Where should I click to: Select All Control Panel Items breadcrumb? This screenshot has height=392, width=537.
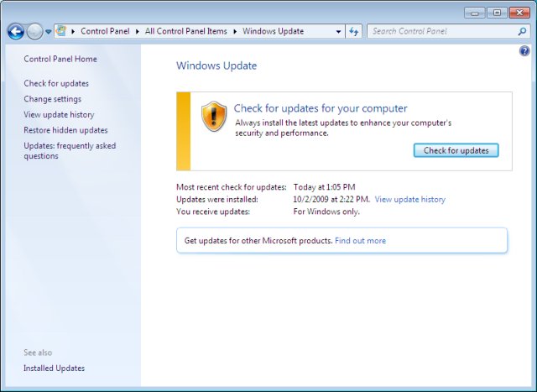coord(185,31)
